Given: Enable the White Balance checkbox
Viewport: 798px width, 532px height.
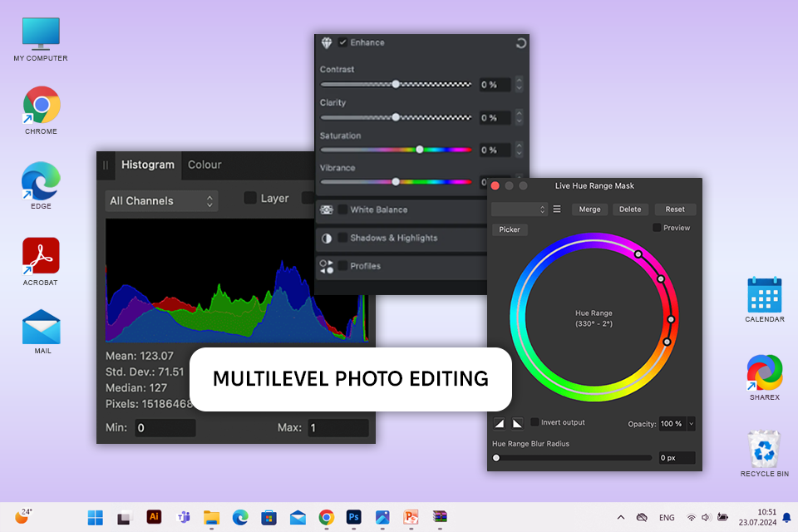Looking at the screenshot, I should [x=343, y=209].
